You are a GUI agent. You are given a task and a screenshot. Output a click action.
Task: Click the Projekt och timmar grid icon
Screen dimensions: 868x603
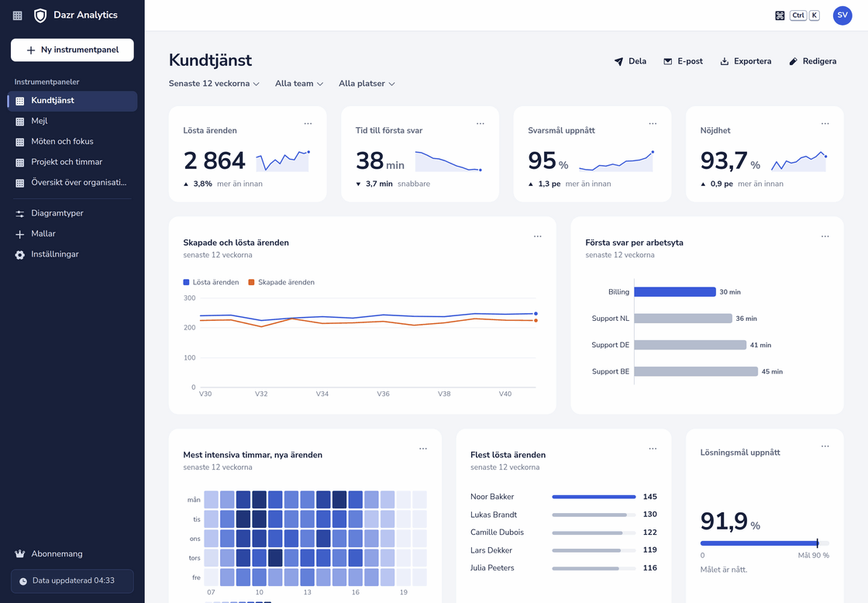click(x=20, y=162)
